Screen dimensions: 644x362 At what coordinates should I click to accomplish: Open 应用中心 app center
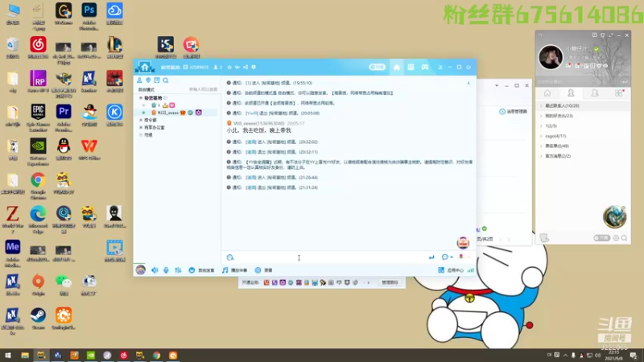point(451,270)
